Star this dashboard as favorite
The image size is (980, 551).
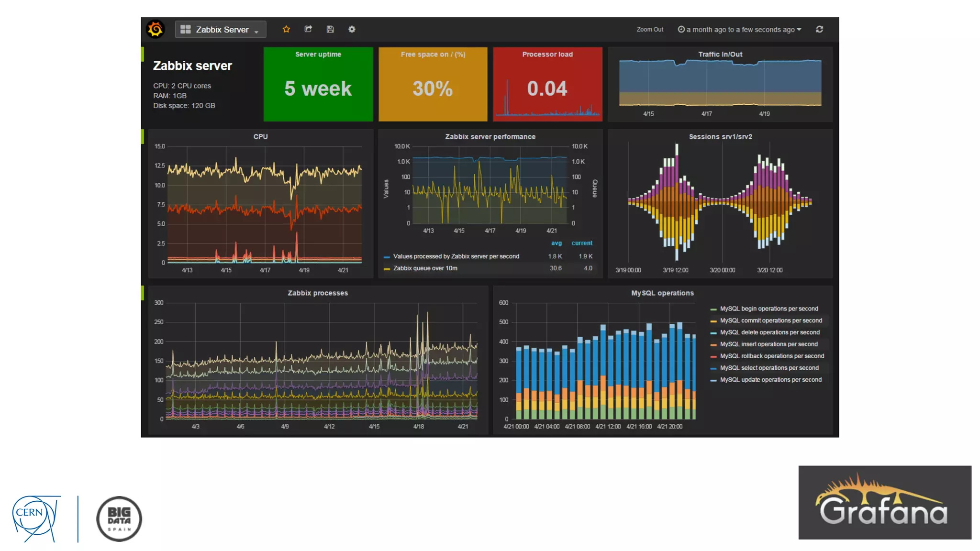pos(286,29)
